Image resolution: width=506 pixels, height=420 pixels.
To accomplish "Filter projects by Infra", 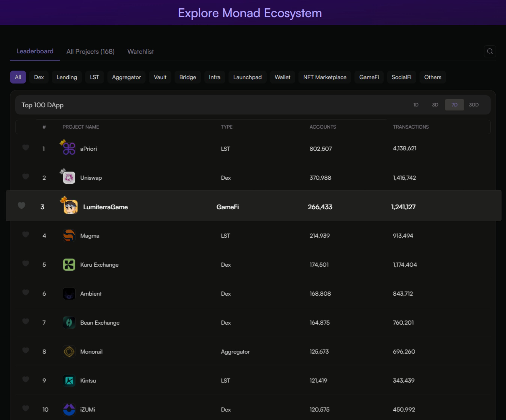I will [x=214, y=77].
